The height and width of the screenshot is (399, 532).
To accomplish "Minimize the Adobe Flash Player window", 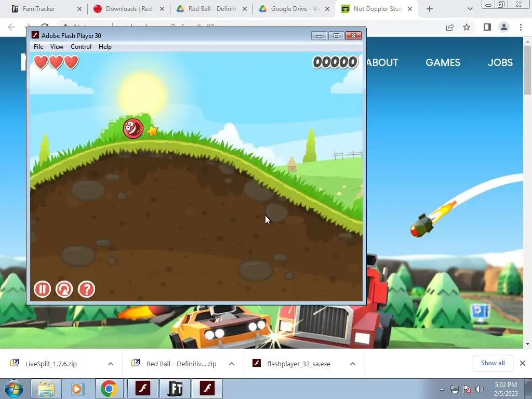I will pos(319,36).
